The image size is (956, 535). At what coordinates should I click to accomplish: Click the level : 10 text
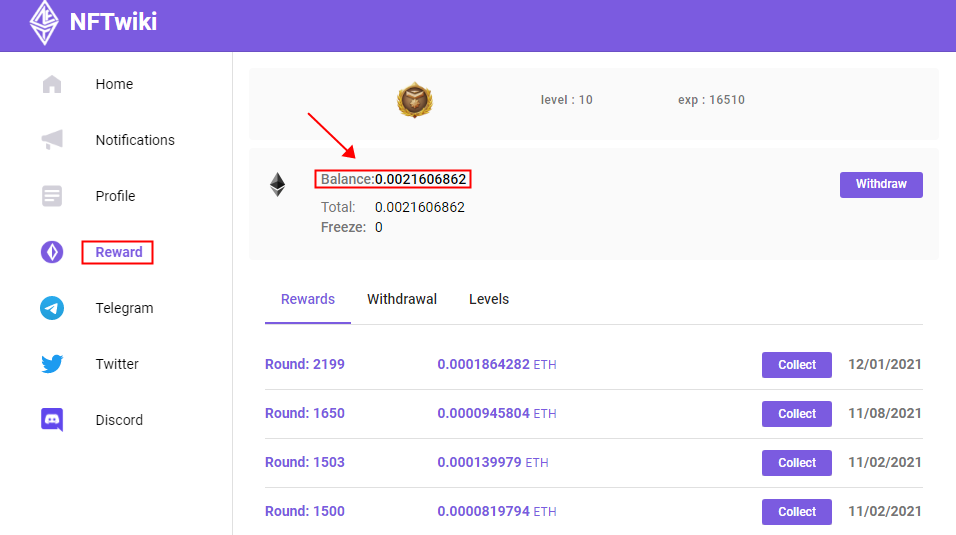[566, 99]
